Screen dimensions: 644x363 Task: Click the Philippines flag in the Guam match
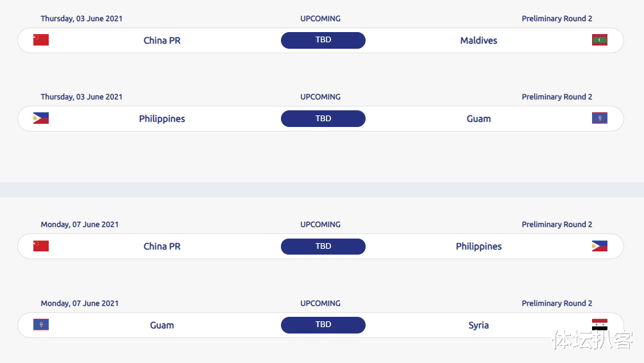41,118
